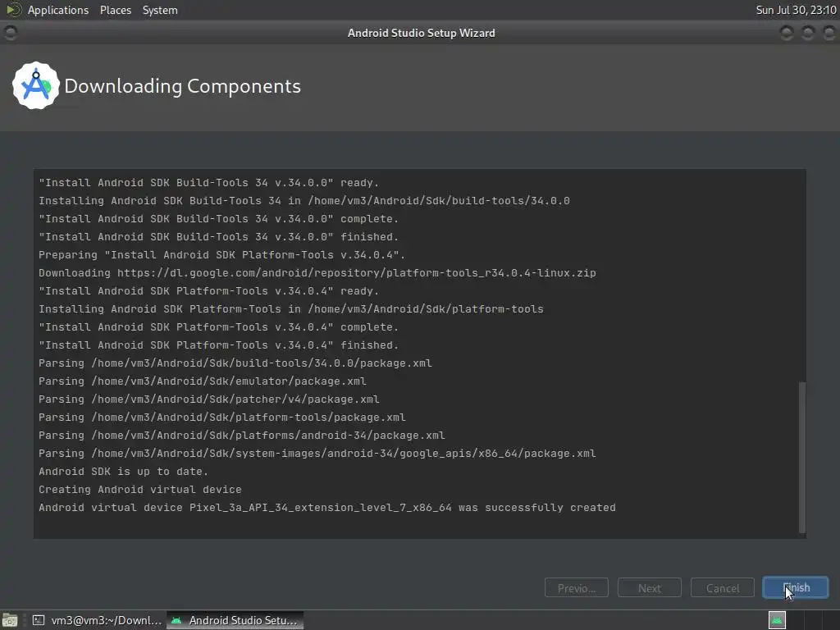Click the show desktop icon in taskbar
The image size is (840, 630).
10,620
